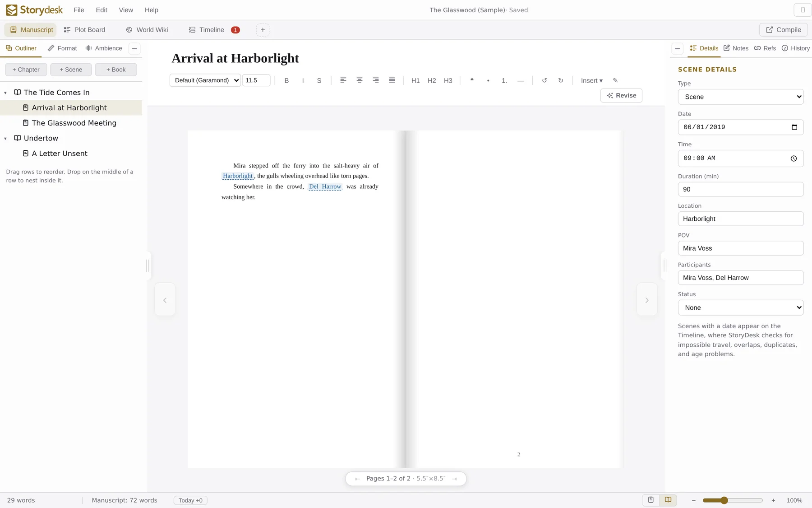812x508 pixels.
Task: Add a new chapter
Action: point(26,70)
